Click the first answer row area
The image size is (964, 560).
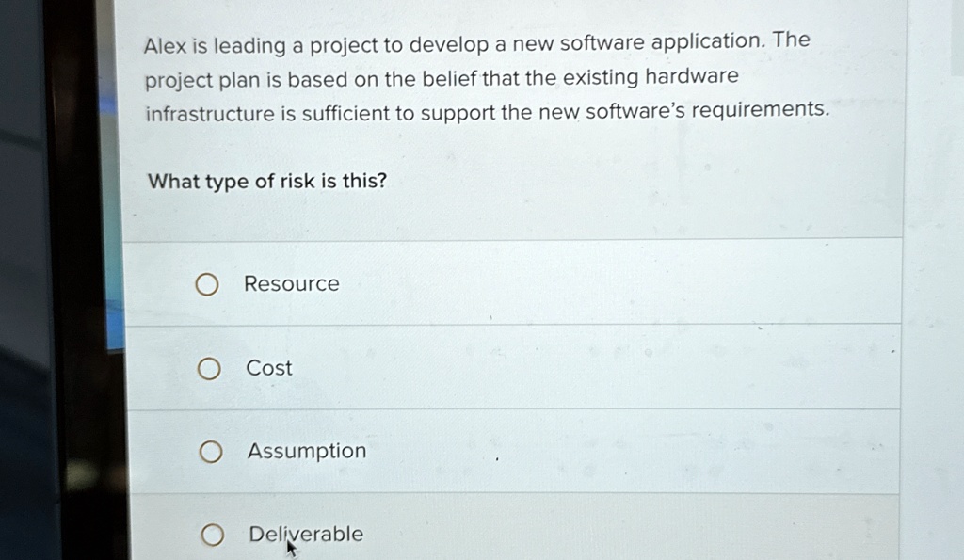point(518,284)
